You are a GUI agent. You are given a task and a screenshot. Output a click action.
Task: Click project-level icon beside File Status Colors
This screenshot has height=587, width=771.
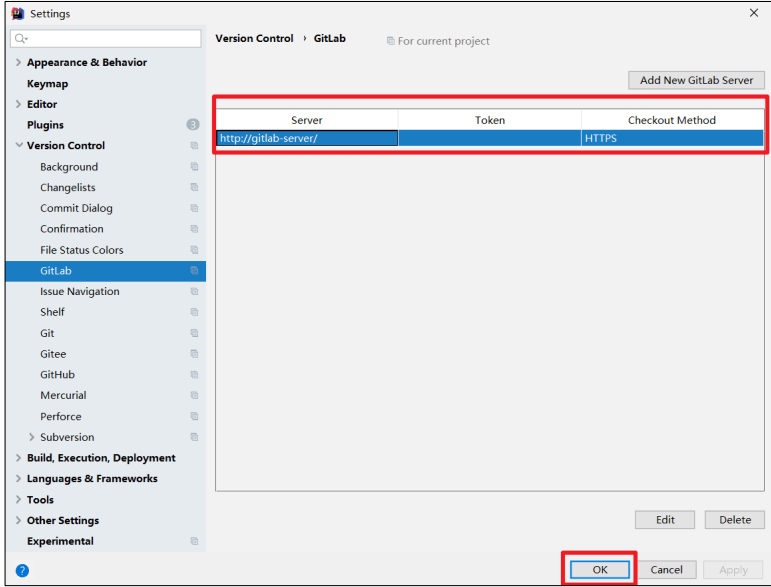point(194,250)
